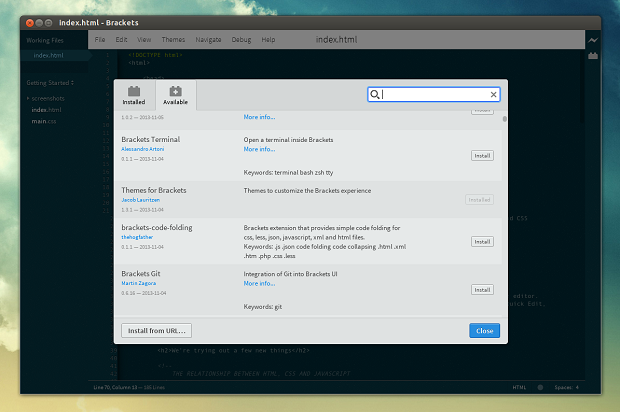Screen dimensions: 620x412
Task: Install the brackets-code-folding extension
Action: pyautogui.click(x=482, y=242)
